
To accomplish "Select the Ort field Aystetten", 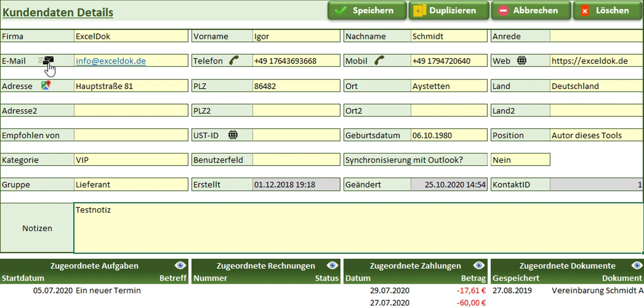I will pyautogui.click(x=449, y=86).
